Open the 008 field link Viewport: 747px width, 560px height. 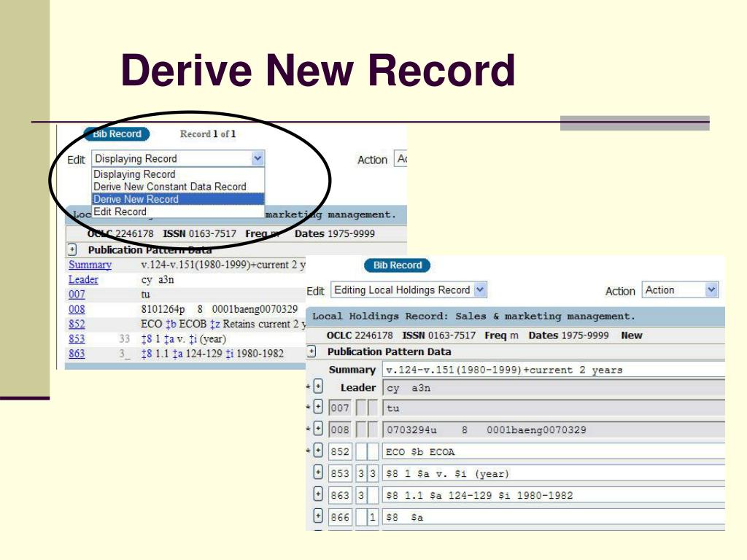point(77,309)
